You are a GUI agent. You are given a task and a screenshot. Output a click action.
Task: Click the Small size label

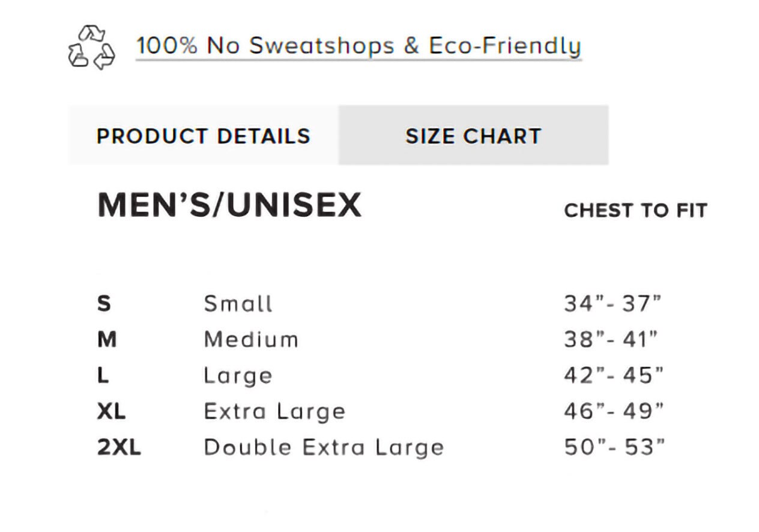coord(238,304)
